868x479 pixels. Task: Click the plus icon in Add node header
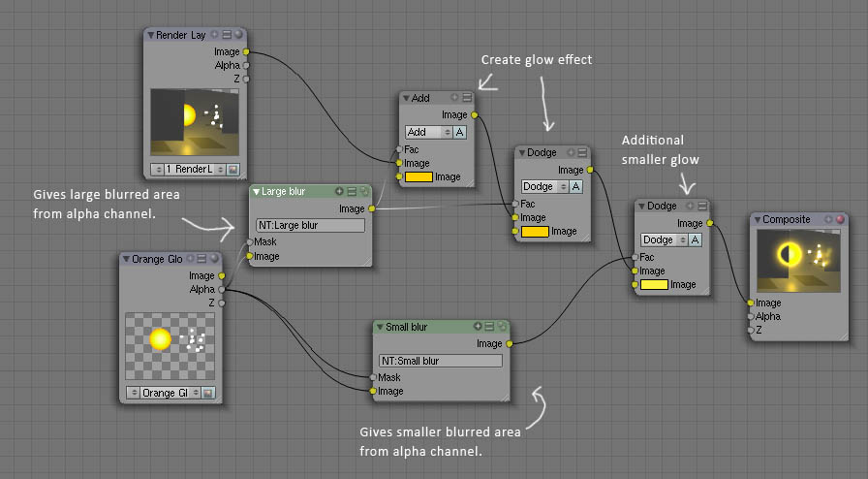(454, 97)
